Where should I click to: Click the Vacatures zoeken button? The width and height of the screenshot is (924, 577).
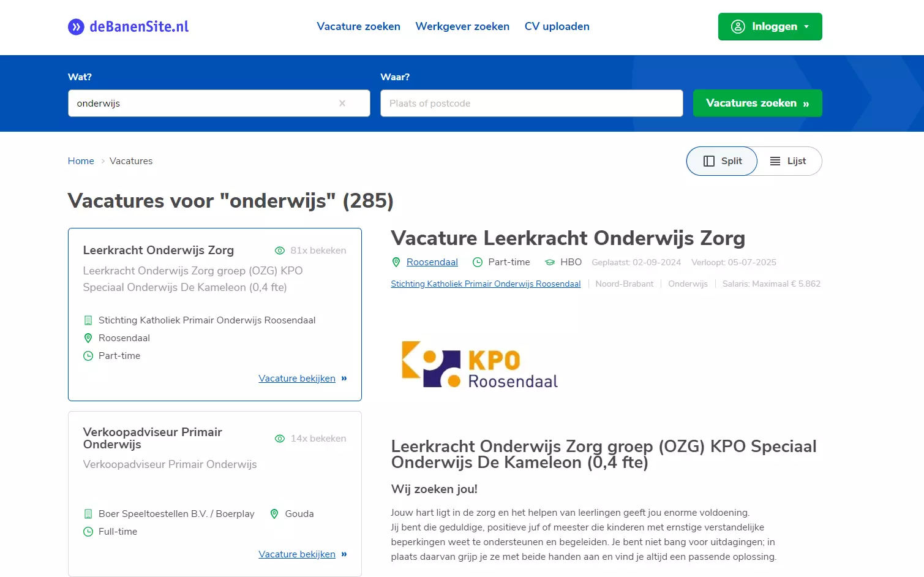tap(757, 103)
